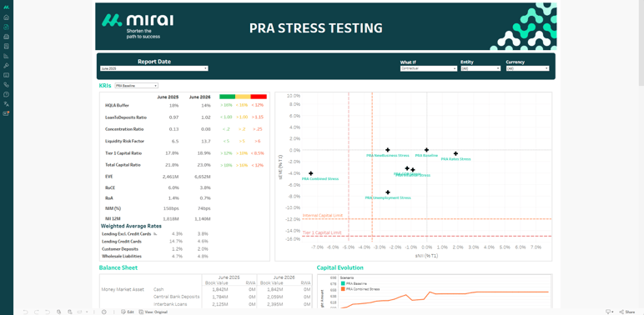Click the LoanToDeposits Ratio row label
The image size is (644, 315).
click(x=126, y=117)
